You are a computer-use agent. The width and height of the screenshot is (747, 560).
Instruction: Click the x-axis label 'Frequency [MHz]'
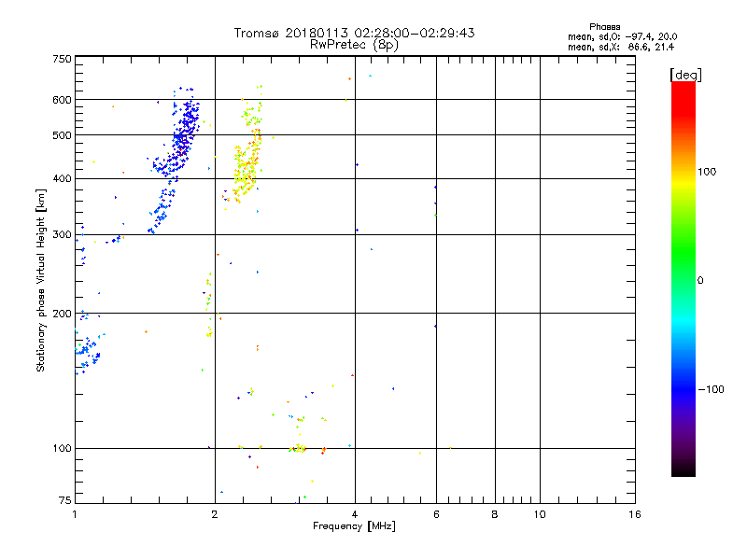[354, 526]
